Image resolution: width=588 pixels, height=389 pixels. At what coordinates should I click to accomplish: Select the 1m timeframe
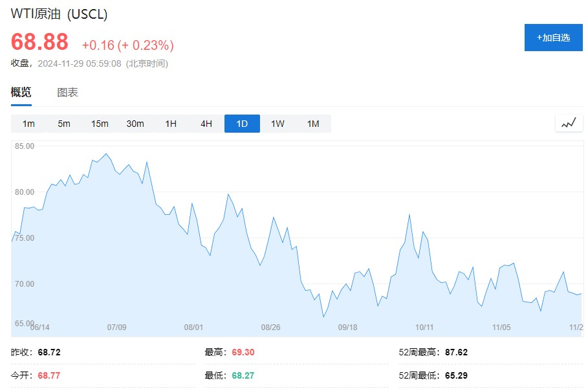[x=28, y=124]
